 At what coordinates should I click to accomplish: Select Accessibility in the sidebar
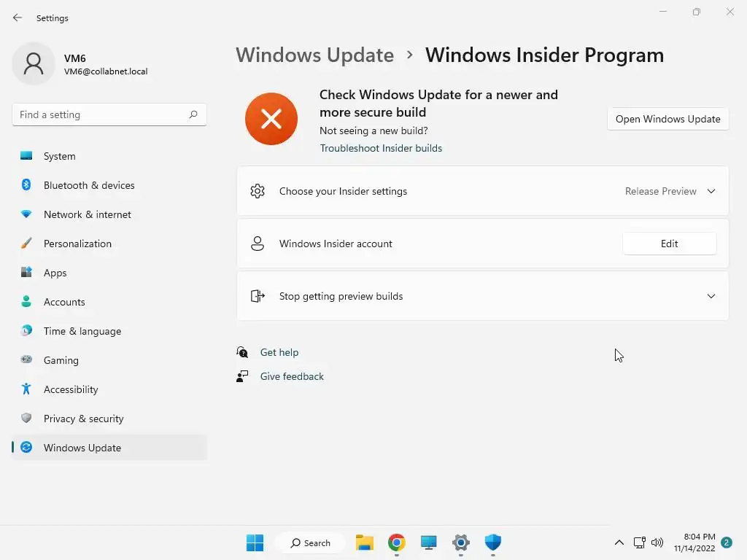109,389
